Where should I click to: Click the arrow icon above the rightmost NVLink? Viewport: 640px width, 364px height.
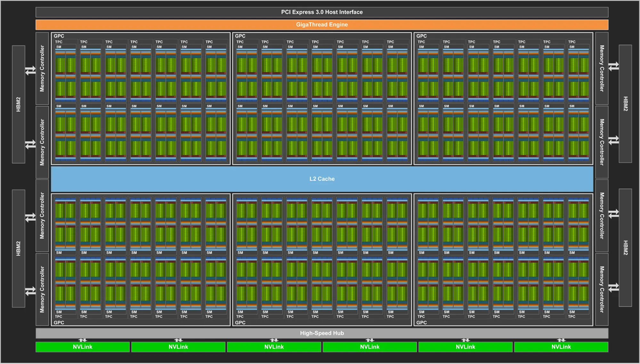click(x=561, y=340)
